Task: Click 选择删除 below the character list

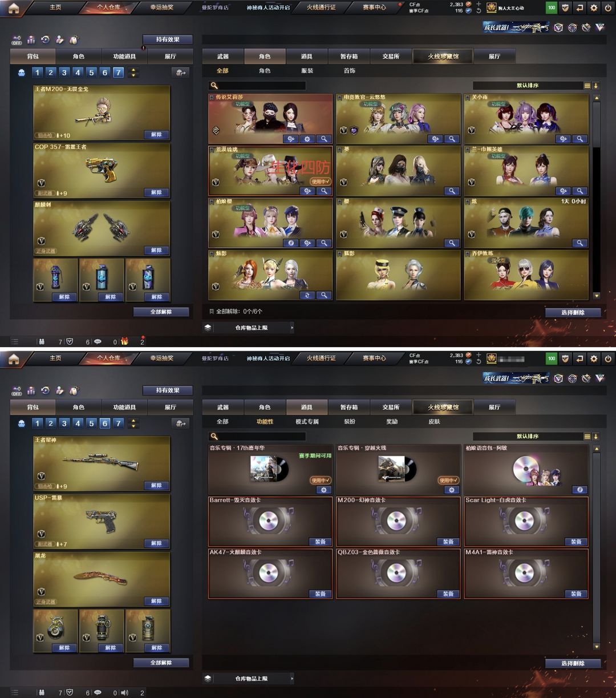Action: [573, 312]
